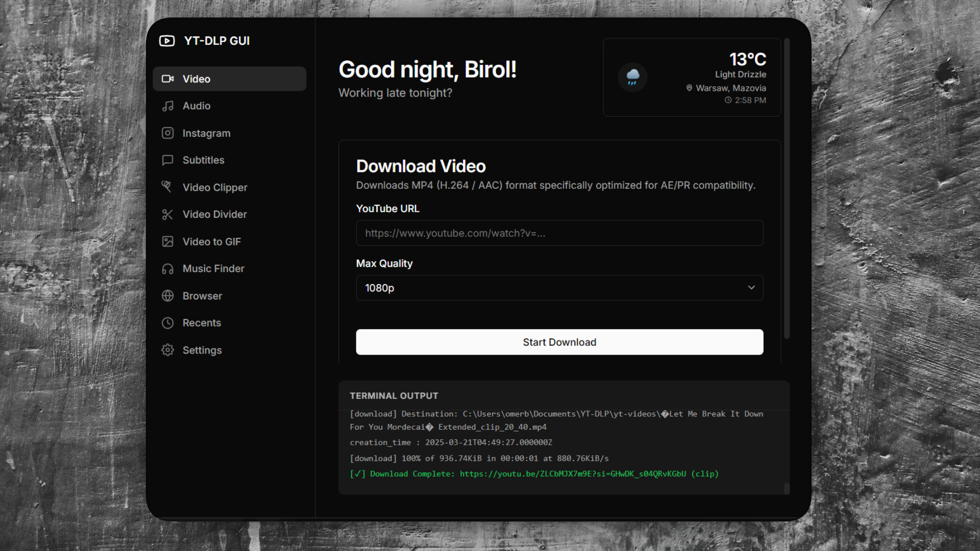Screen dimensions: 980x551
Task: Click the 100% of 936.74KiB terminal line
Action: (x=479, y=459)
